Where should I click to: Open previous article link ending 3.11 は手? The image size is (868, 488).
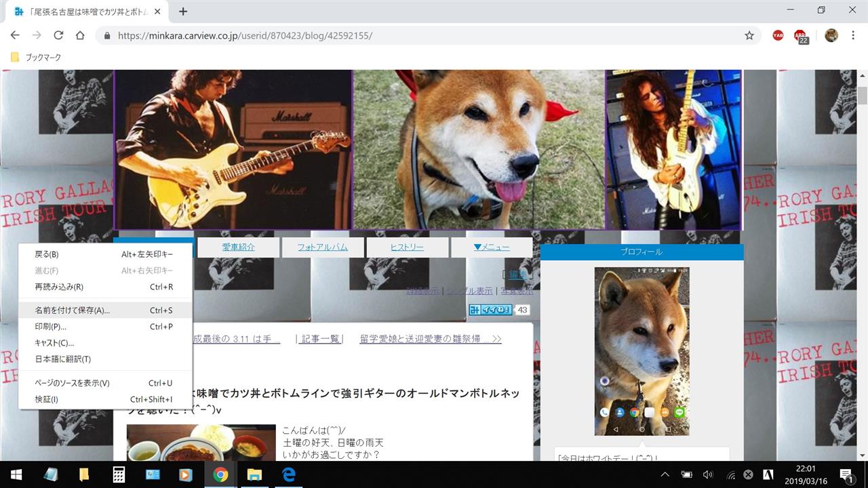point(236,339)
